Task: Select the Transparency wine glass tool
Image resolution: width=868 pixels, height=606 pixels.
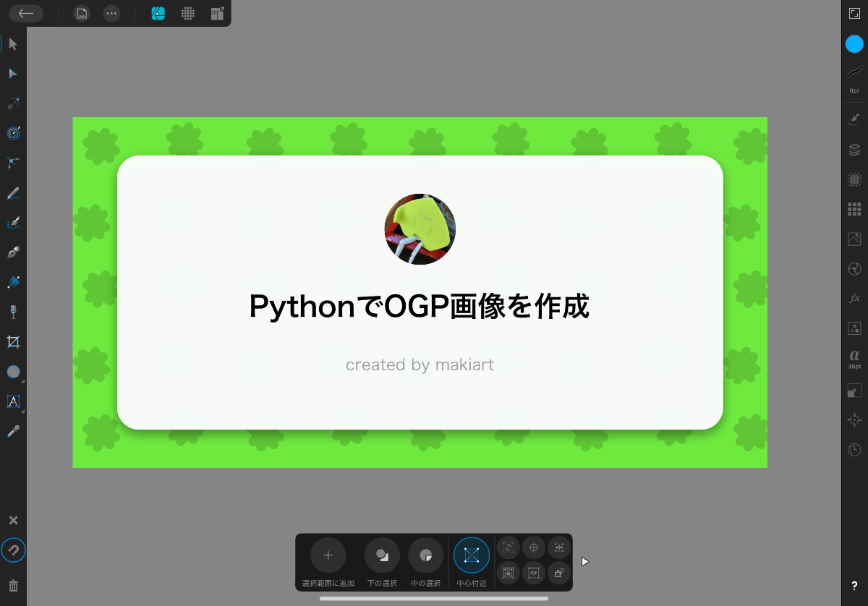Action: click(x=13, y=312)
